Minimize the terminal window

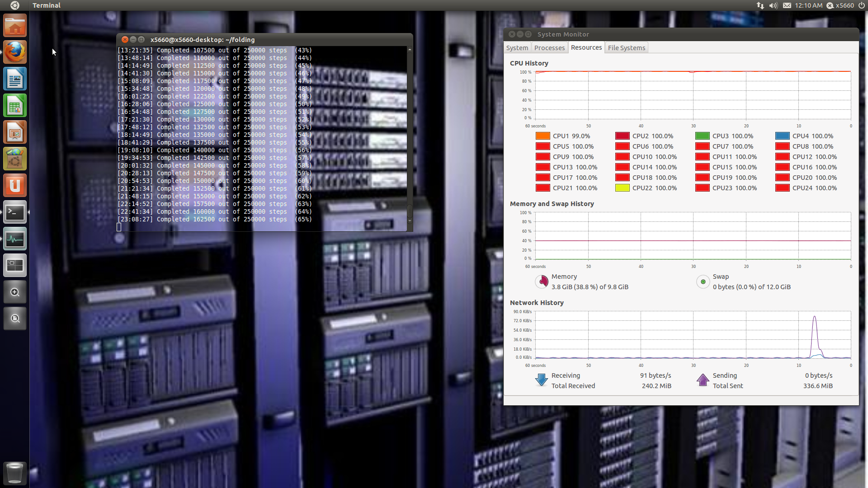(133, 40)
